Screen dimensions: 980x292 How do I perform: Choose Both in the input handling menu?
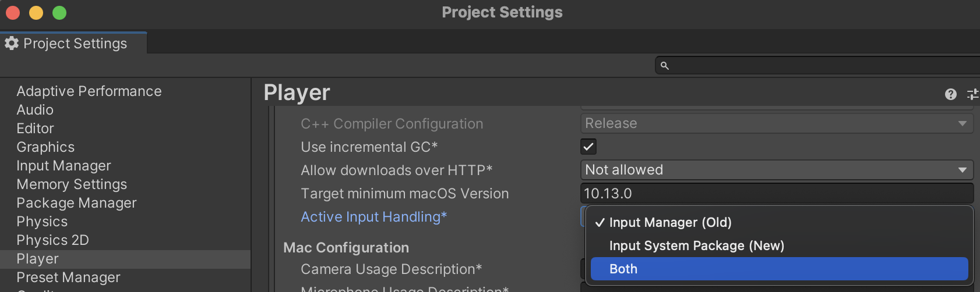tap(779, 269)
